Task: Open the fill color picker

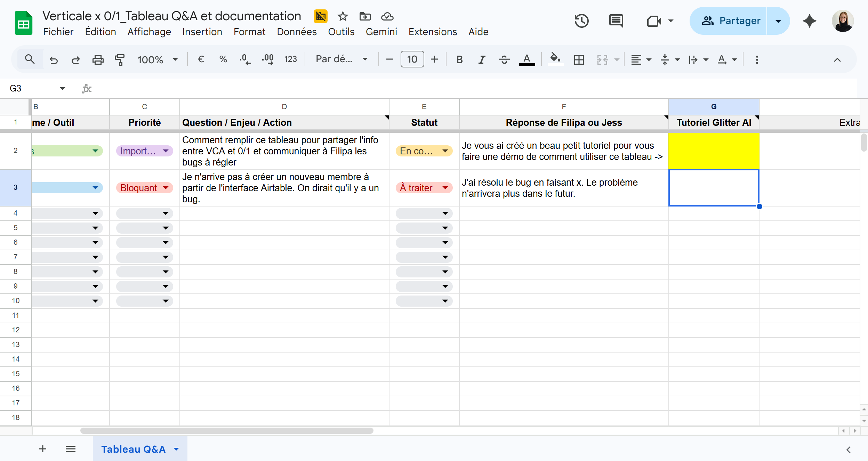Action: (555, 58)
